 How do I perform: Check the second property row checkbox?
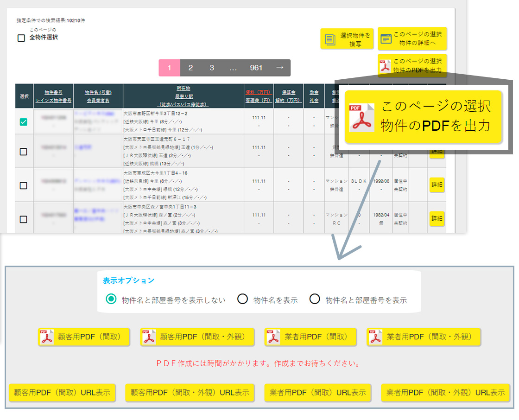24,152
